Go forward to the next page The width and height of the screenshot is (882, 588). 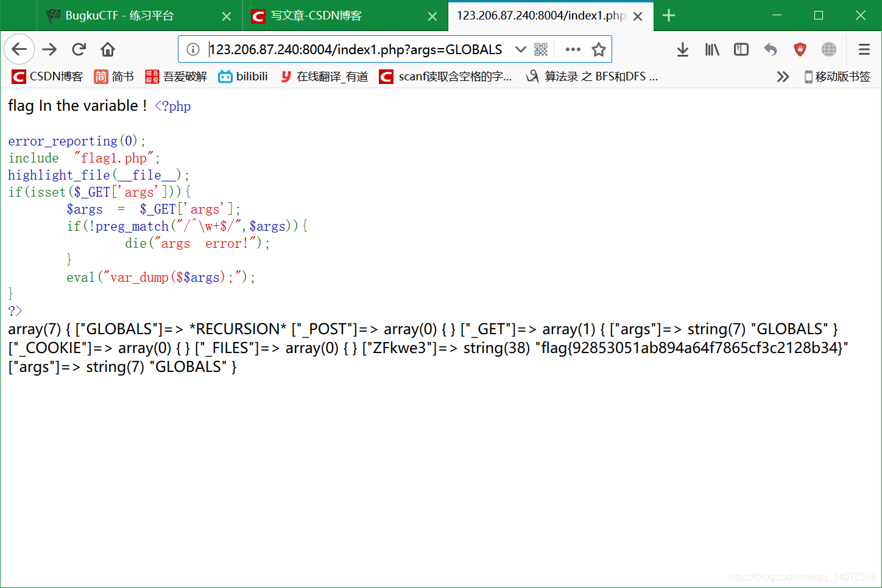(x=49, y=49)
